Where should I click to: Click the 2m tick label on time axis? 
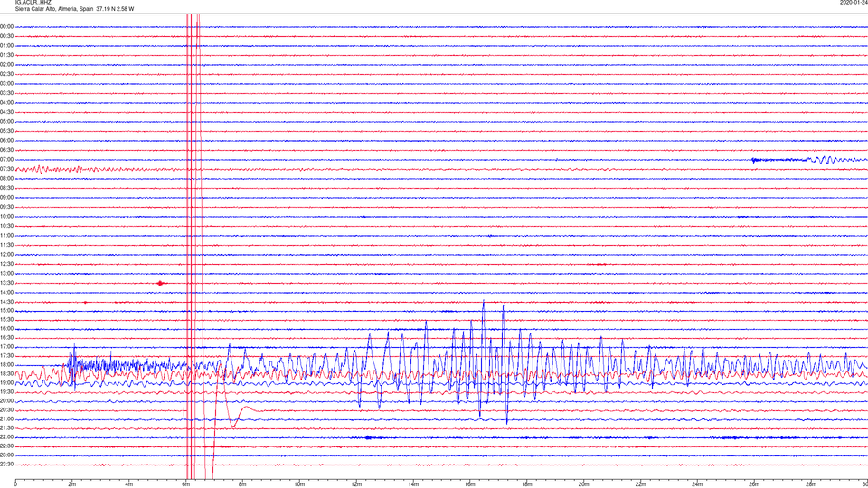pos(72,484)
